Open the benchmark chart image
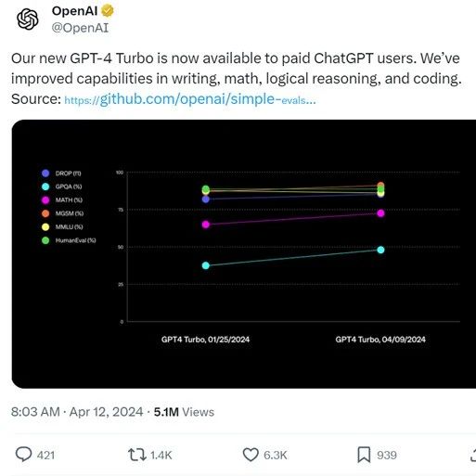This screenshot has width=476, height=476. (x=244, y=254)
